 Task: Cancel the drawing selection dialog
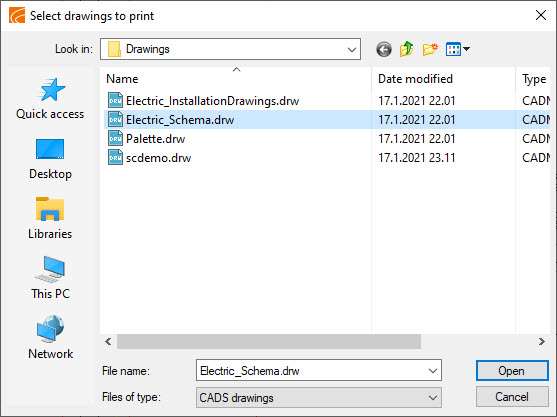(512, 397)
